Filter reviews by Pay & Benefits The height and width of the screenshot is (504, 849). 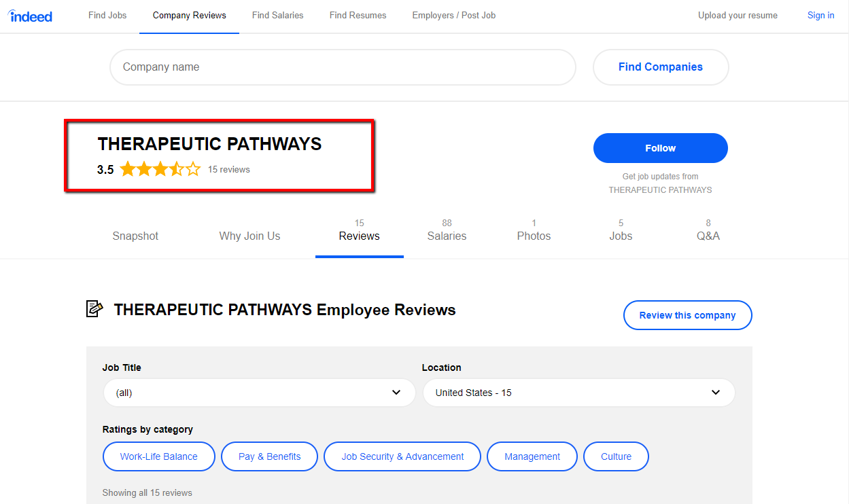coord(270,456)
